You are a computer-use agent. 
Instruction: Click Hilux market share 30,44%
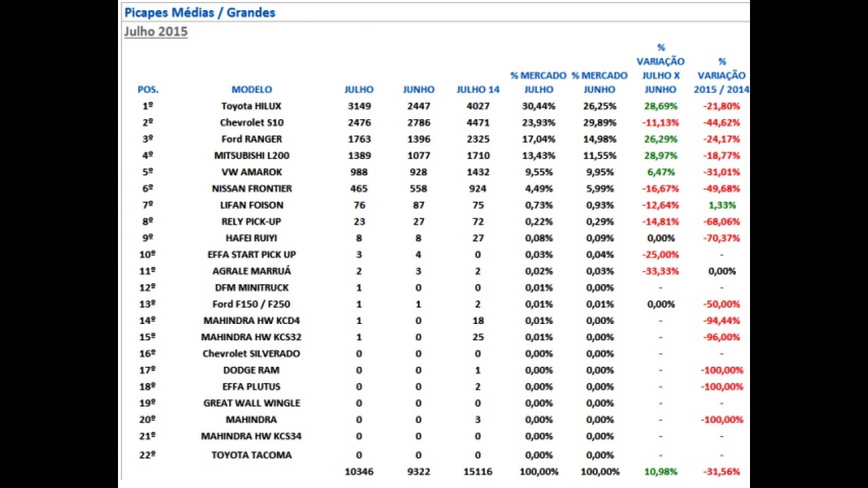point(538,106)
